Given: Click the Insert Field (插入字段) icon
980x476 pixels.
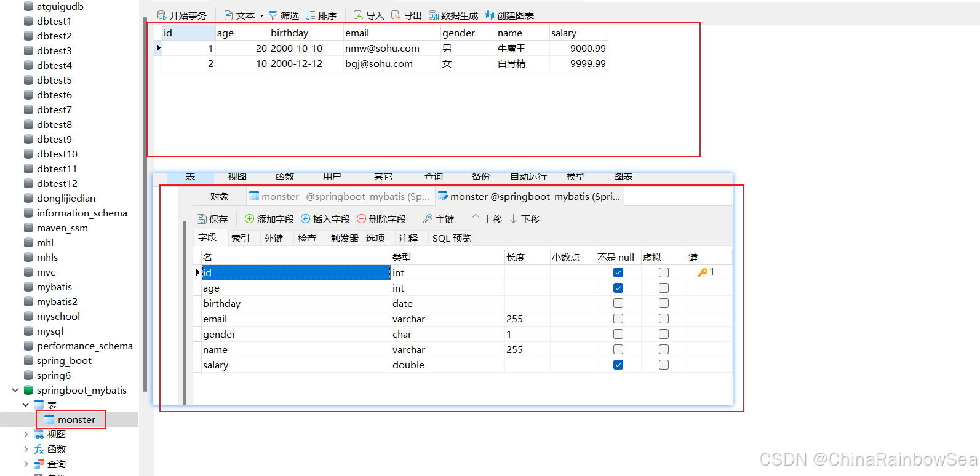Looking at the screenshot, I should (x=305, y=219).
